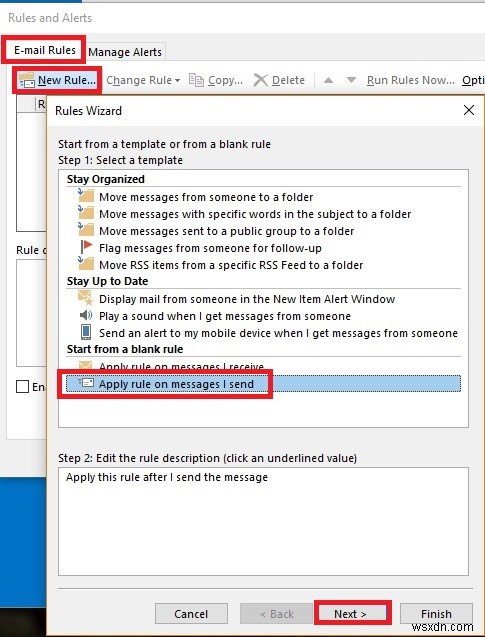
Task: Select Apply rule on messages I send
Action: pyautogui.click(x=263, y=384)
